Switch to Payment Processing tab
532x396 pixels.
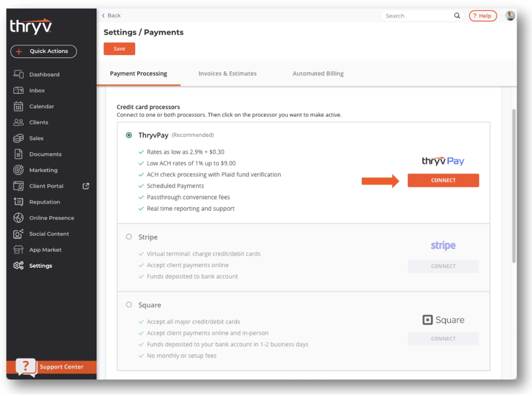pos(138,74)
